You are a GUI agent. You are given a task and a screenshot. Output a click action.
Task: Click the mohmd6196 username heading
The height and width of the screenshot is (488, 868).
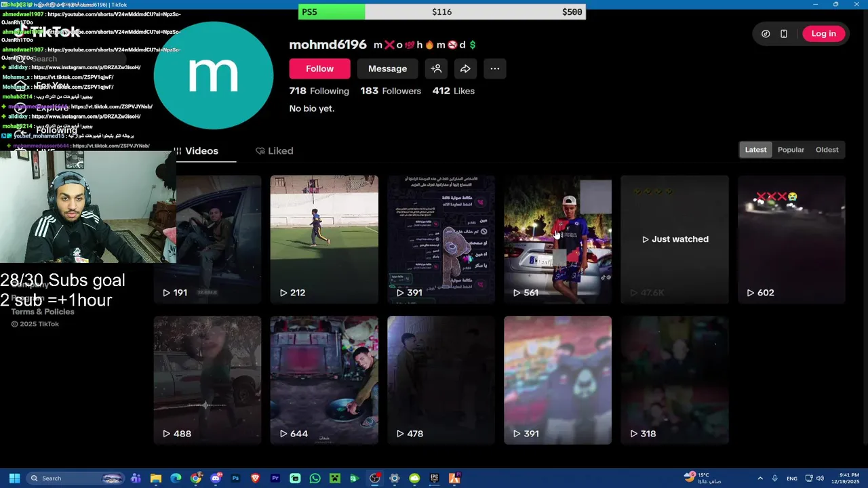[x=328, y=45]
